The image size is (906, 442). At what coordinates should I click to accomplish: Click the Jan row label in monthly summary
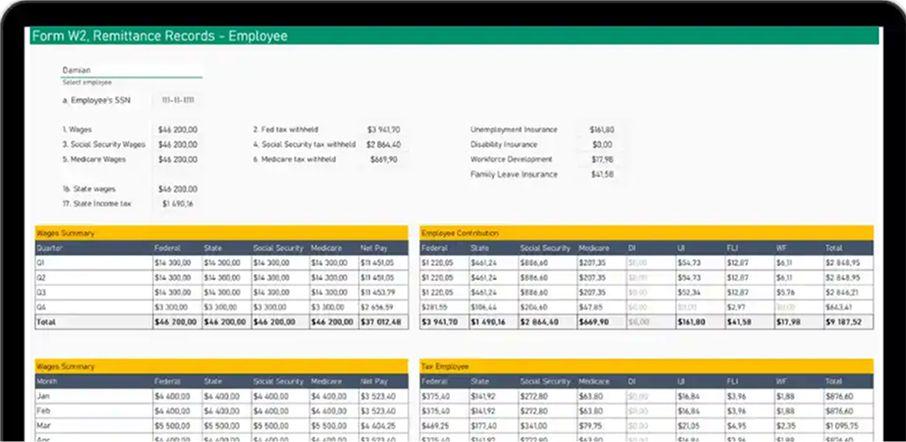(x=92, y=395)
